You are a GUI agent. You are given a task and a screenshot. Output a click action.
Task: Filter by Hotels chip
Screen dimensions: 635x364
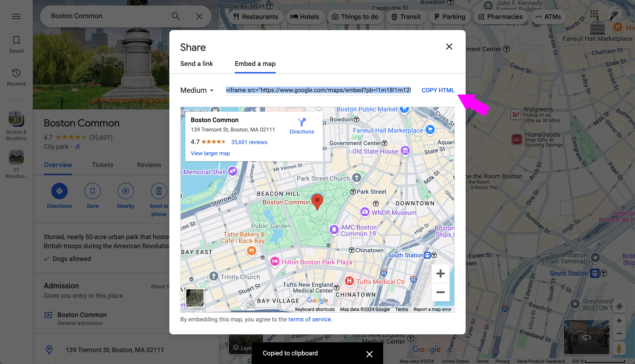pos(305,17)
